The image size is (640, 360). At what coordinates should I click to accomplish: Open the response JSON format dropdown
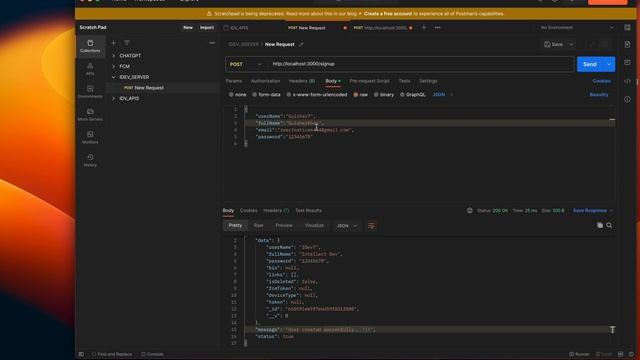coord(347,226)
